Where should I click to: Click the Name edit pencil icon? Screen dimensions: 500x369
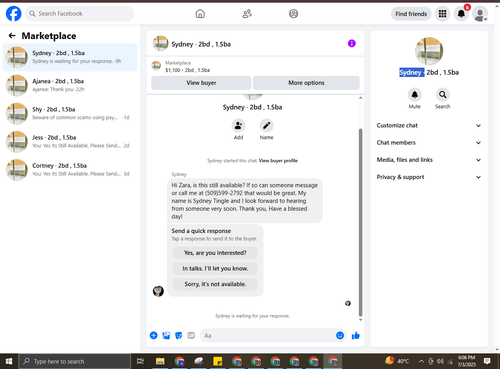click(267, 126)
